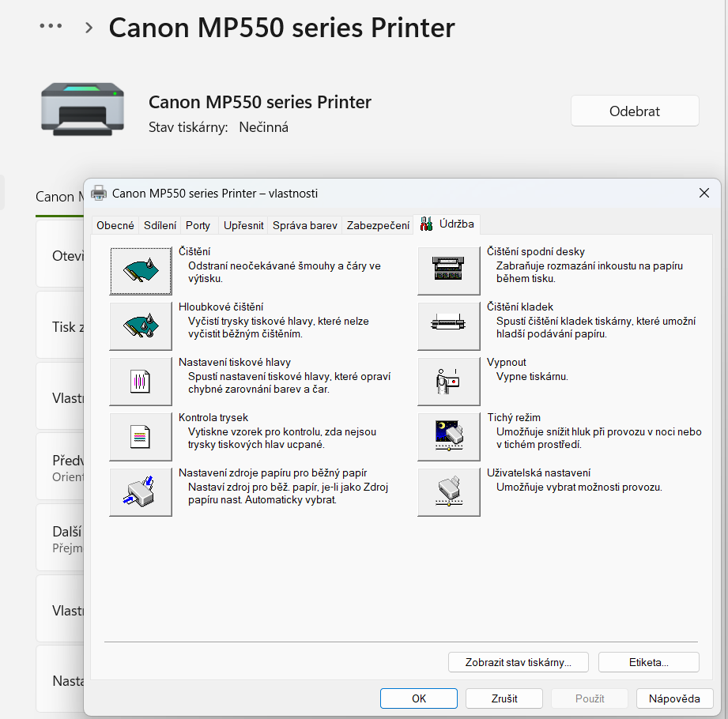Launch Čištění kladek roller cleaning
The width and height of the screenshot is (728, 719).
448,326
